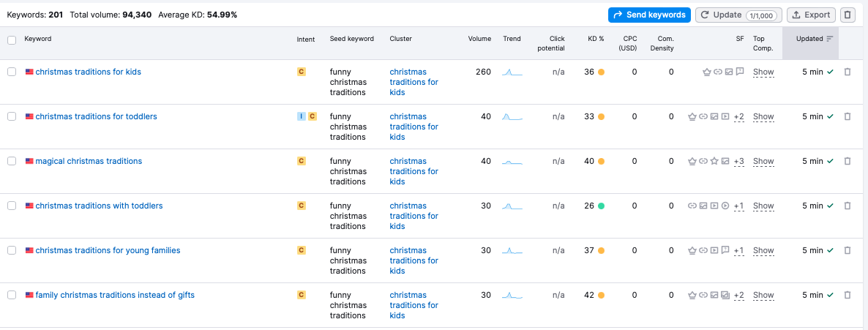Click the Send keywords button
Viewport: 868px width, 330px height.
tap(649, 15)
